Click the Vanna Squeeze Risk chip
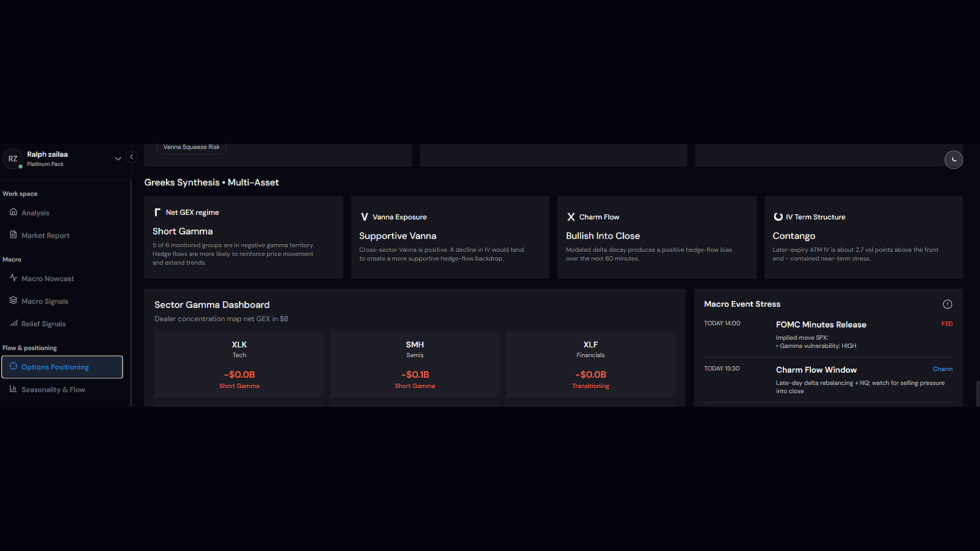Image resolution: width=980 pixels, height=551 pixels. (192, 147)
